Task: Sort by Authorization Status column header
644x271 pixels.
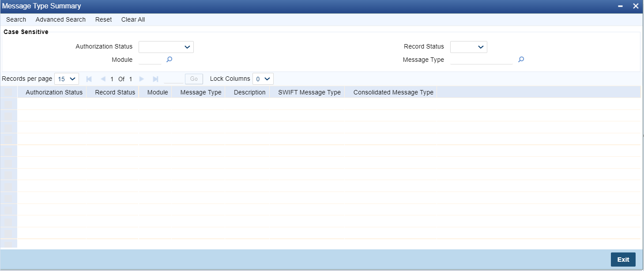Action: pyautogui.click(x=54, y=92)
